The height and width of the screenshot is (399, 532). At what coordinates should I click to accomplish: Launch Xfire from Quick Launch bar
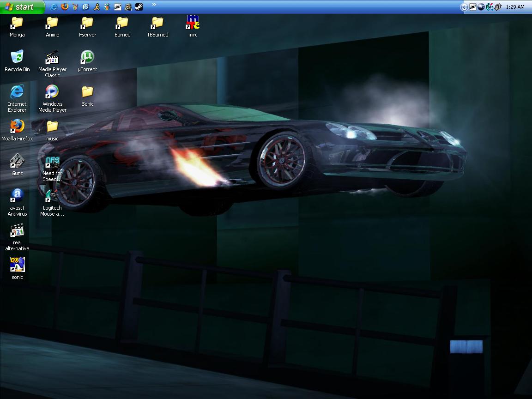click(118, 7)
